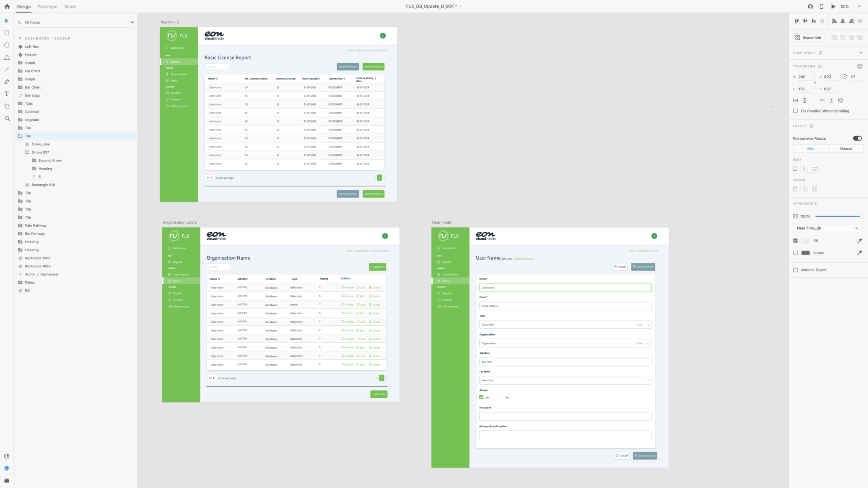Click the opacity slider

click(837, 216)
